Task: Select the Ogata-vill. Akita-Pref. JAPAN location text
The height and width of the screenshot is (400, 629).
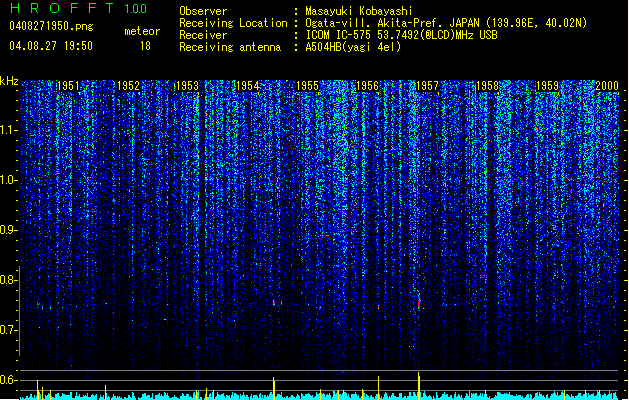Action: point(446,23)
